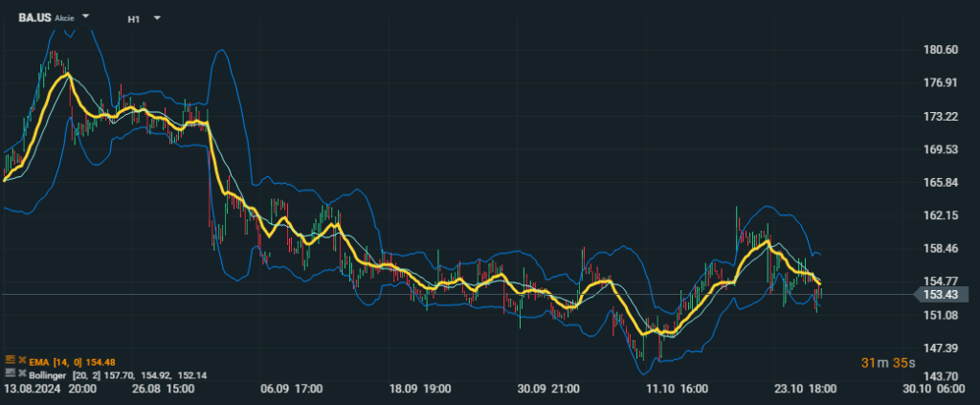Open settings icon for Bollinger indicator

[x=10, y=373]
